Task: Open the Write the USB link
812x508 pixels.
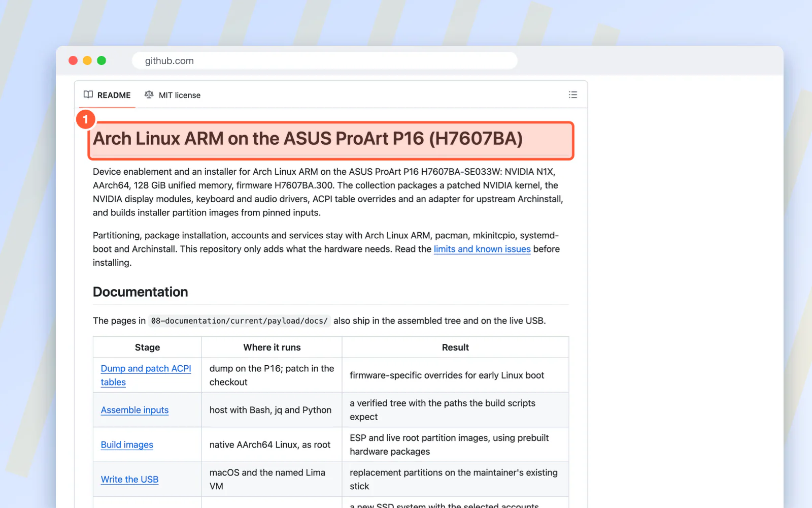Action: 129,479
